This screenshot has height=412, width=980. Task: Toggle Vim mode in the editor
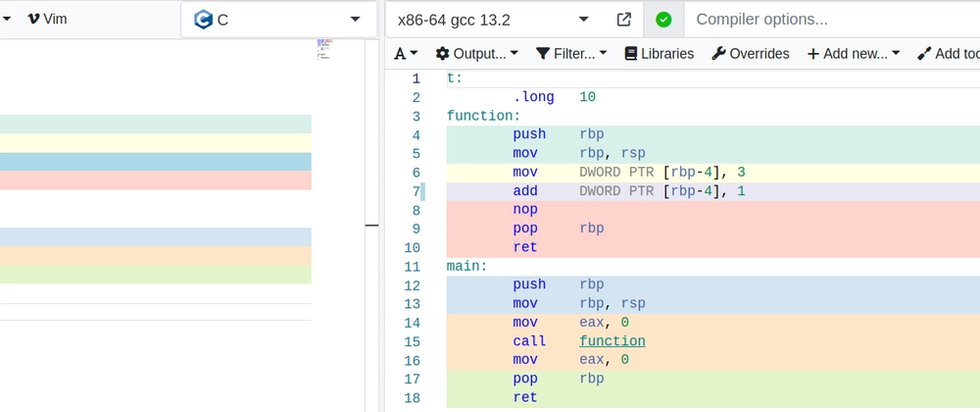click(x=47, y=19)
